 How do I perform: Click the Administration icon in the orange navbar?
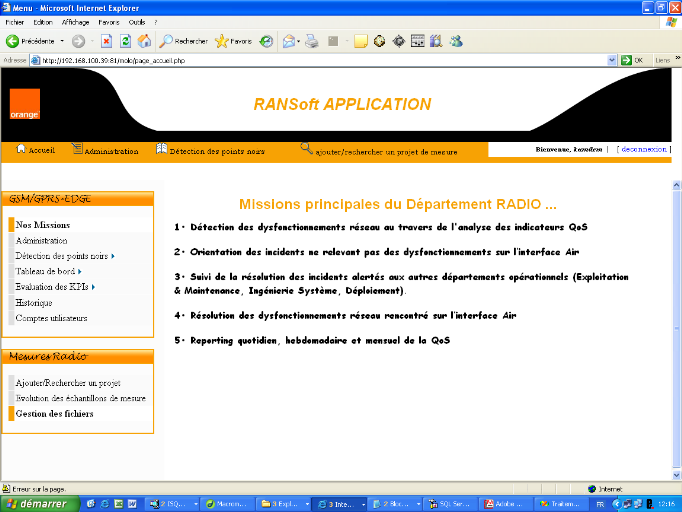77,150
